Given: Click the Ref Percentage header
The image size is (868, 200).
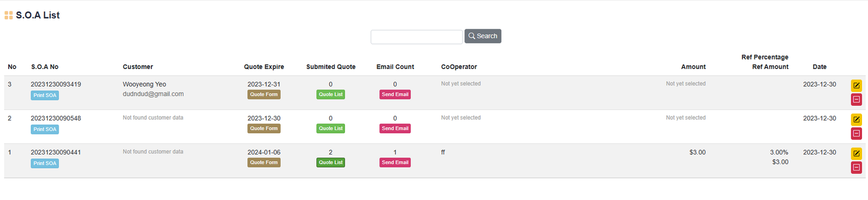Looking at the screenshot, I should click(x=765, y=57).
